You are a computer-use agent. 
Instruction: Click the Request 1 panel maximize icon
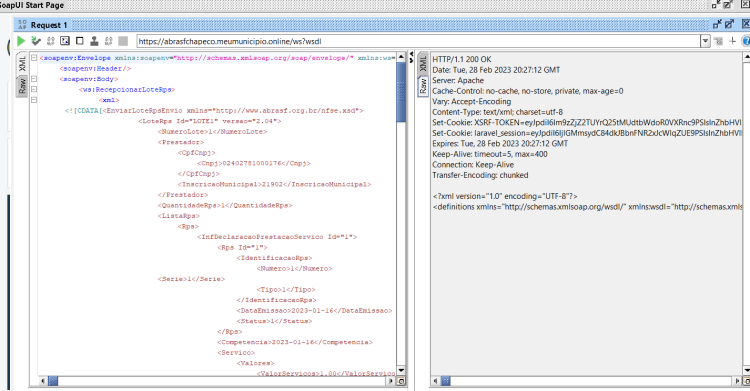729,24
